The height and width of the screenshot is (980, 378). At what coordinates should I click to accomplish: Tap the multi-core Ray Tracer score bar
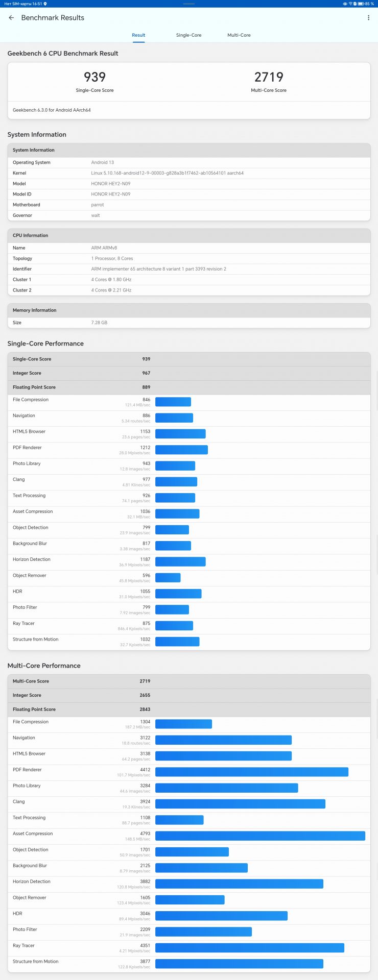pos(249,948)
